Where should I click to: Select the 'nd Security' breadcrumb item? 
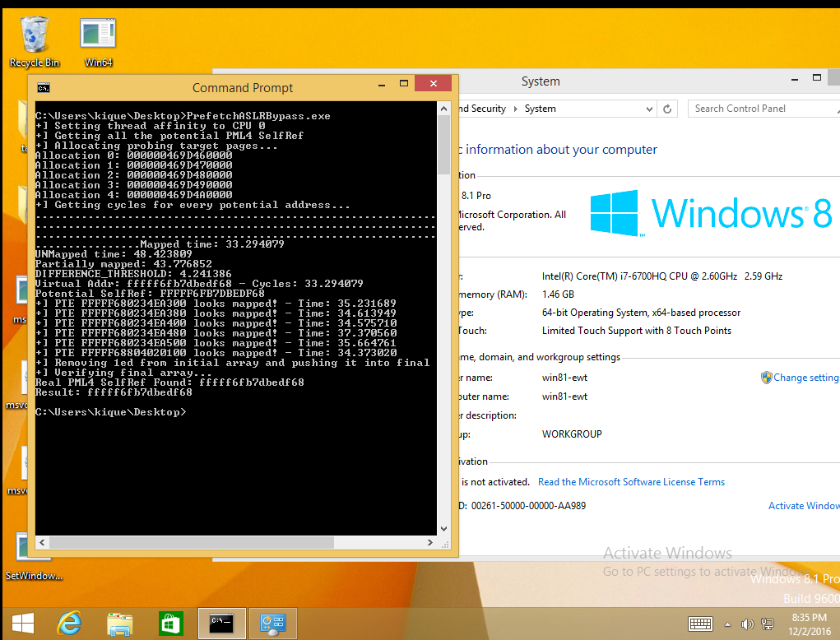click(x=481, y=109)
